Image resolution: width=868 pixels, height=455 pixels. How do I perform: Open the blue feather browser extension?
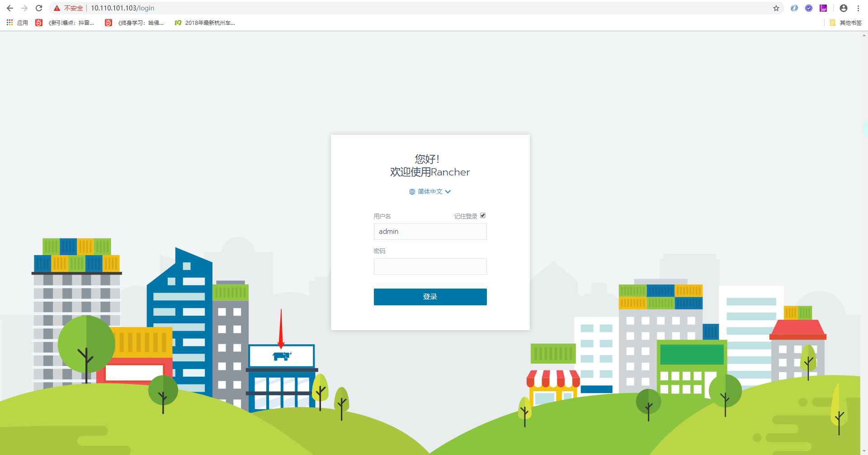pos(794,8)
